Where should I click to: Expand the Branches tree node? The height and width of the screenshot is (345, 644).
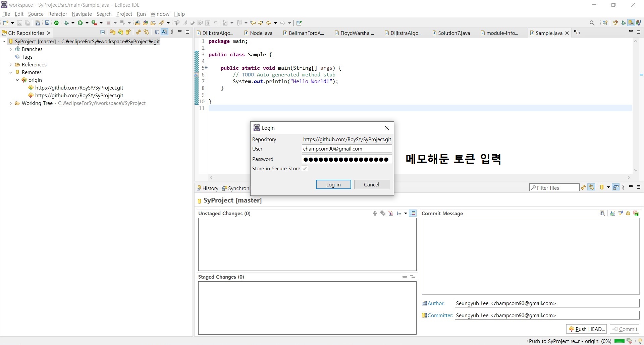point(11,49)
